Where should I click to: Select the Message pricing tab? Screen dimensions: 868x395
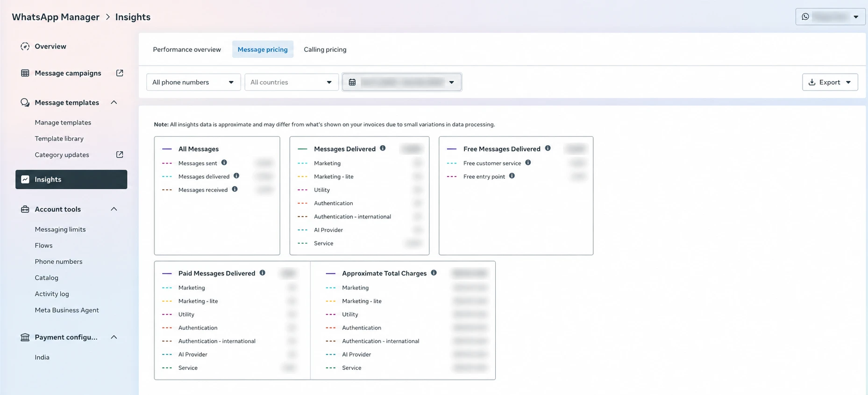click(263, 49)
